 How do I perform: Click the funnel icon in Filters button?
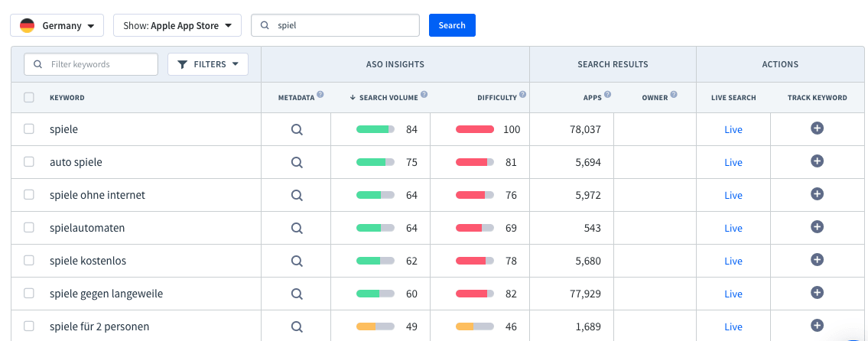click(x=183, y=64)
